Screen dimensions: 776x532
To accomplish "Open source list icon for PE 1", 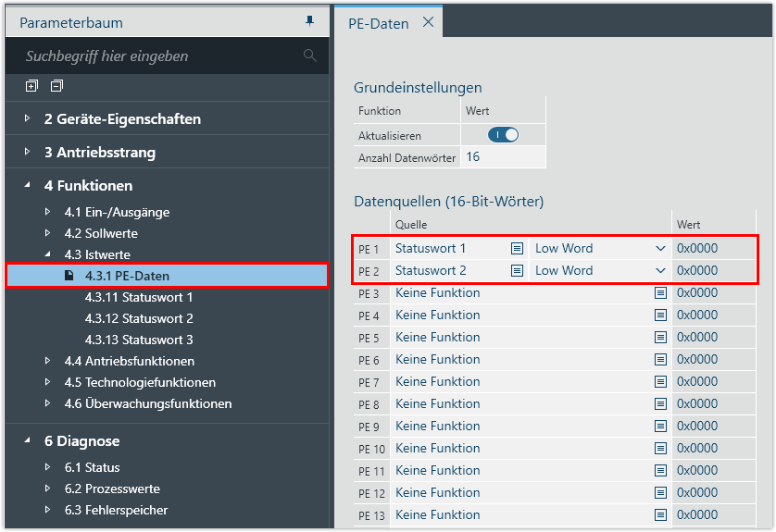I will [518, 248].
